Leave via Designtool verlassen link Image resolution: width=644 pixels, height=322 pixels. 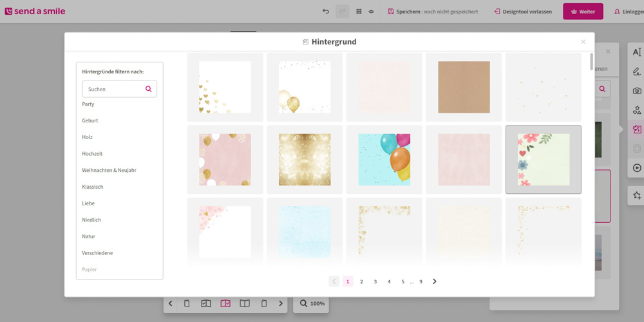pyautogui.click(x=523, y=12)
